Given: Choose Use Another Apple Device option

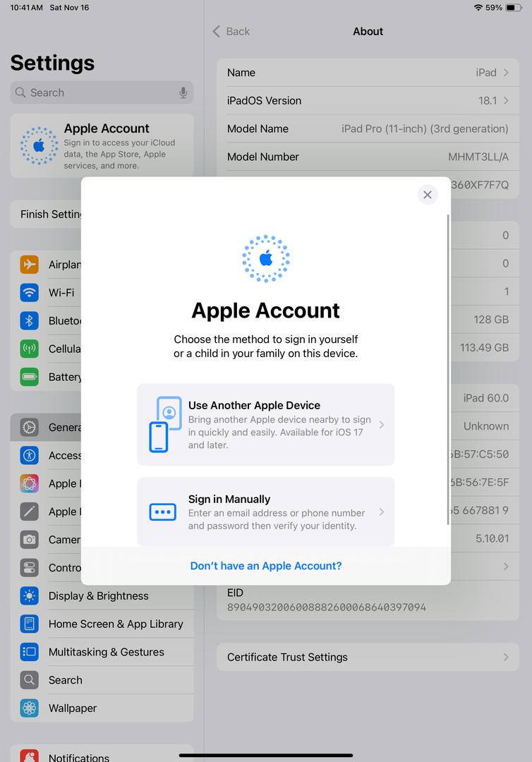Looking at the screenshot, I should click(266, 425).
